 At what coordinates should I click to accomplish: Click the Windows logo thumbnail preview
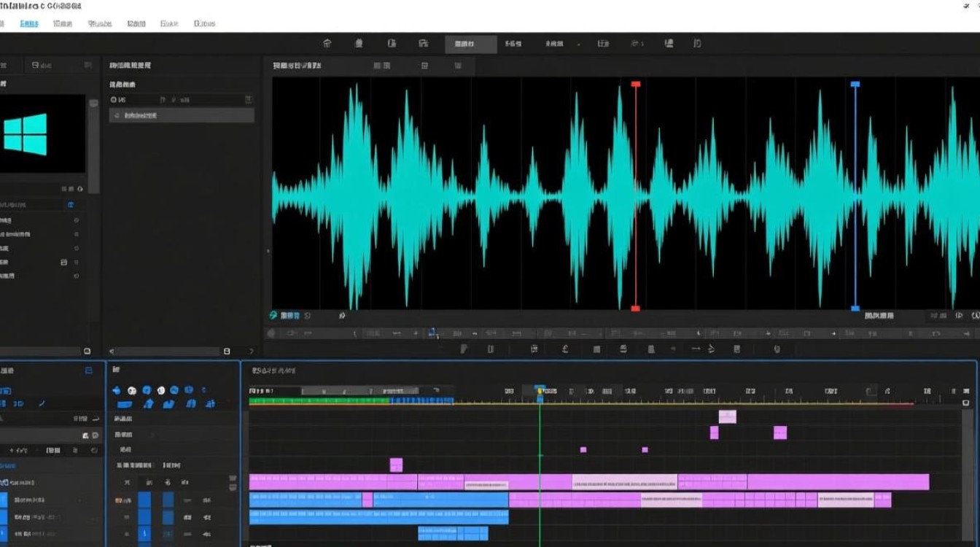click(x=42, y=134)
